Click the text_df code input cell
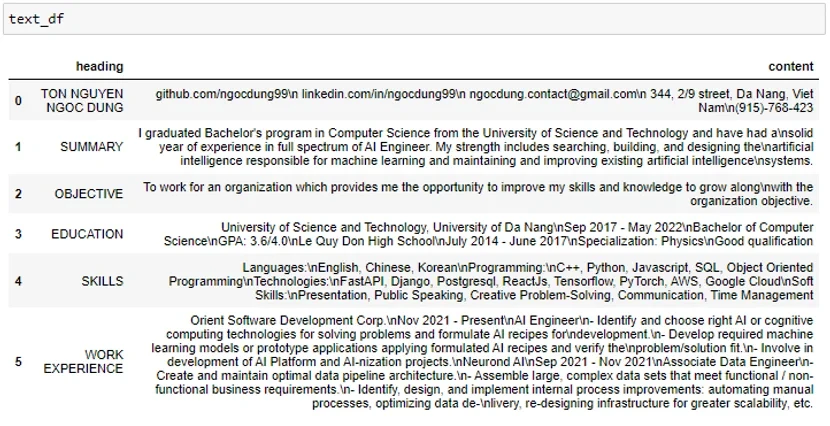This screenshot has height=426, width=830. pos(414,19)
